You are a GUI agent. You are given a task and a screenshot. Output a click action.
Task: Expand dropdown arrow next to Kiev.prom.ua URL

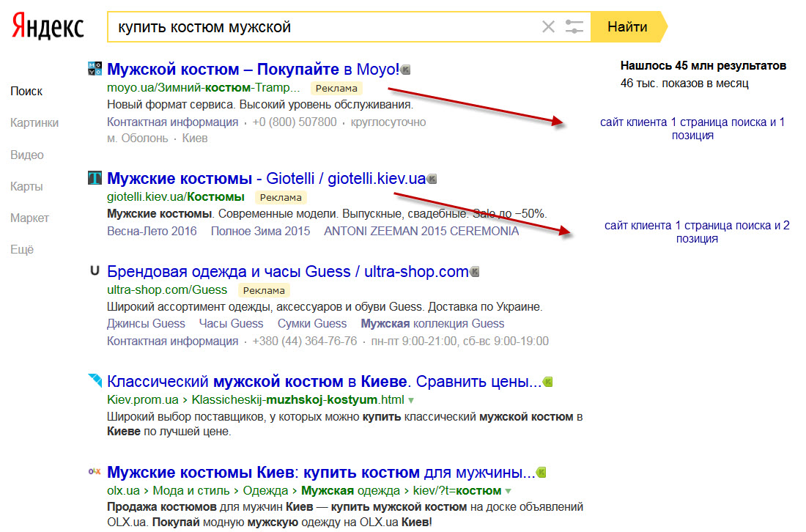(x=411, y=400)
